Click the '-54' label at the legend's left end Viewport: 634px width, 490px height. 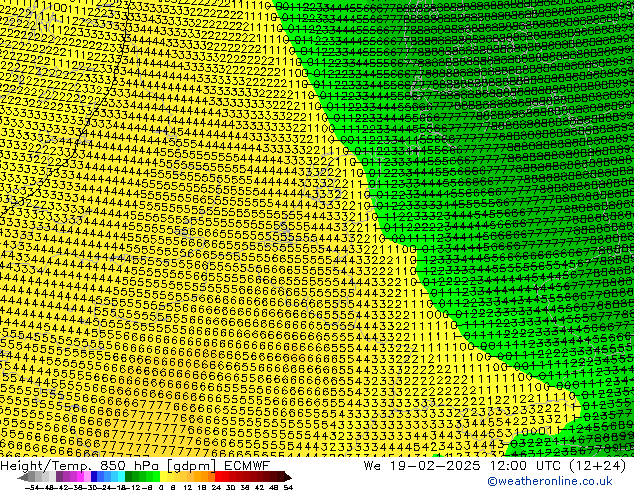tap(32, 487)
